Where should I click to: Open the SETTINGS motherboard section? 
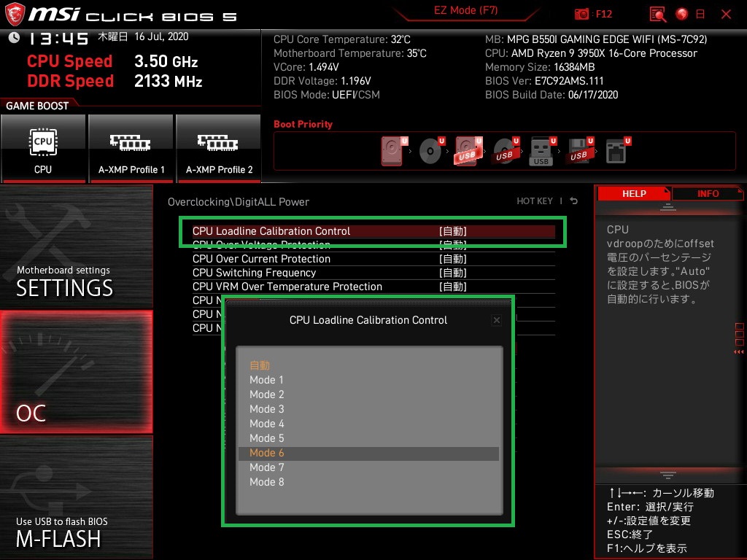pyautogui.click(x=76, y=246)
